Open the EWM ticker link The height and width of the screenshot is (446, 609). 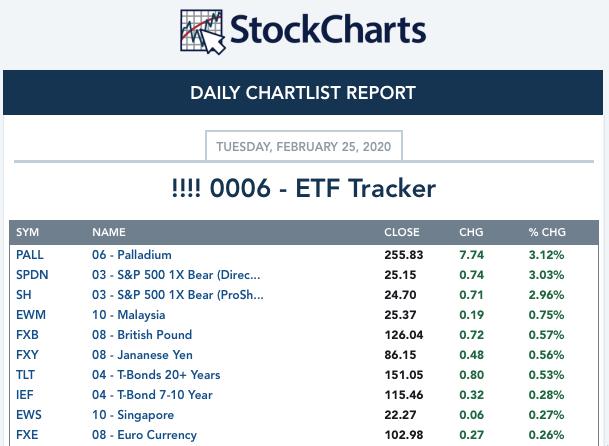[31, 315]
